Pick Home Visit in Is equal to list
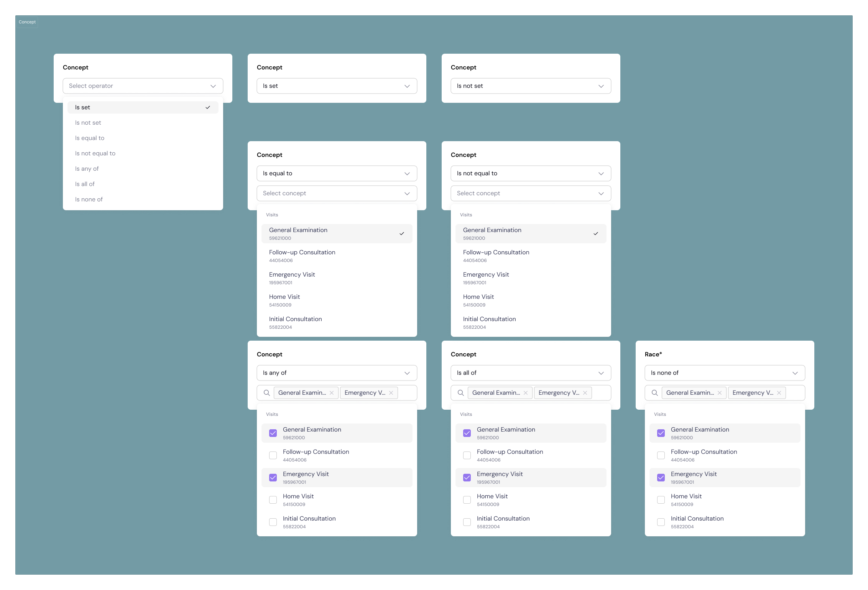Viewport: 868px width, 590px height. (284, 300)
